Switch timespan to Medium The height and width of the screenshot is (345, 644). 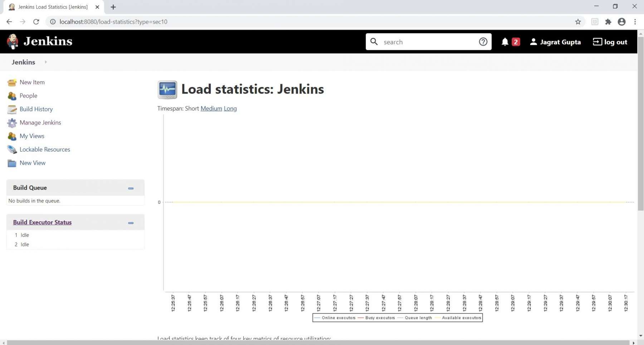click(211, 109)
